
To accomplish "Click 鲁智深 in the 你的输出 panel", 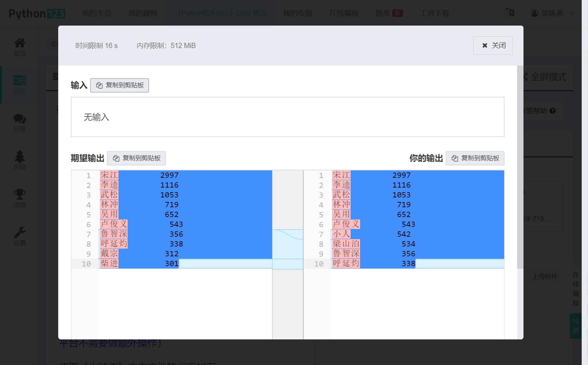I will 346,254.
